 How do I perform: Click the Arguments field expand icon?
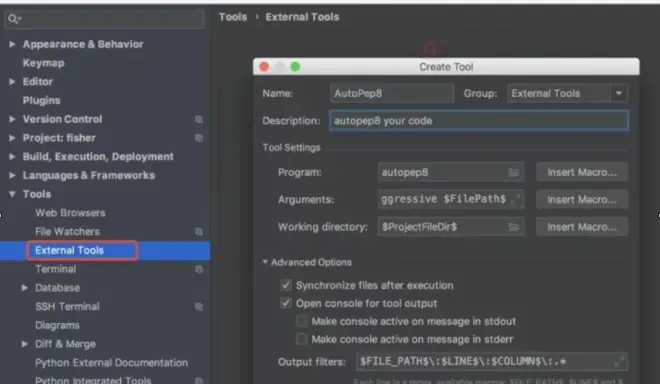click(x=515, y=199)
